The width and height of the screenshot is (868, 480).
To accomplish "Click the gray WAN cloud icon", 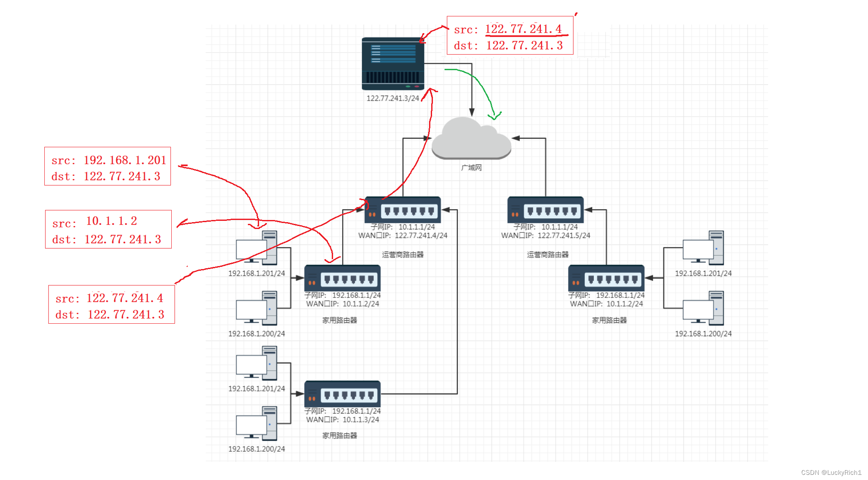I will (471, 138).
